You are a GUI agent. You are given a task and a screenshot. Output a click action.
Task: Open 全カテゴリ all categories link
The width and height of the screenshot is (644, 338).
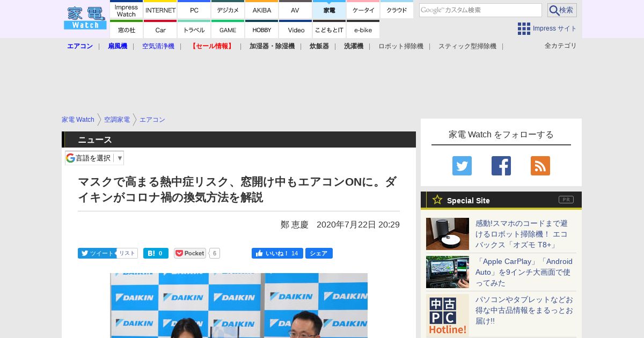(561, 46)
